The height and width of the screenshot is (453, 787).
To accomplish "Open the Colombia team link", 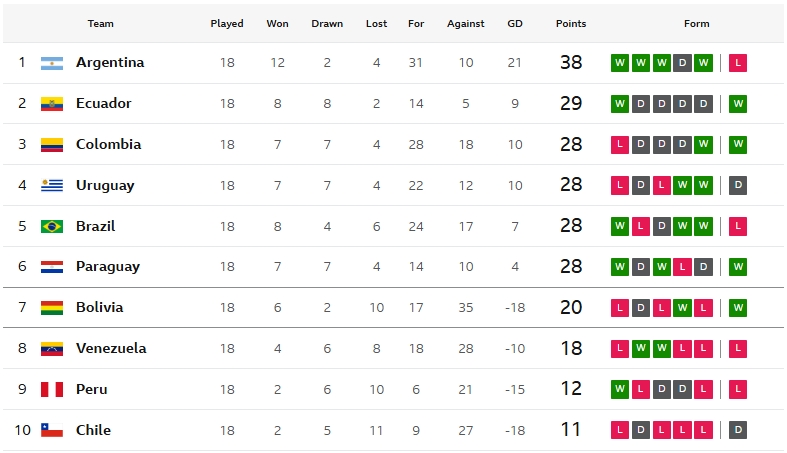I will pyautogui.click(x=108, y=144).
